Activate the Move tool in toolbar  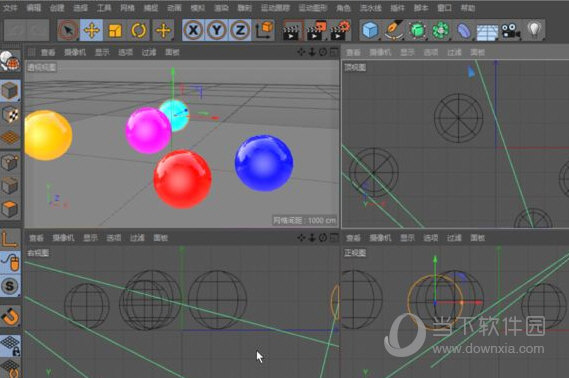coord(91,30)
